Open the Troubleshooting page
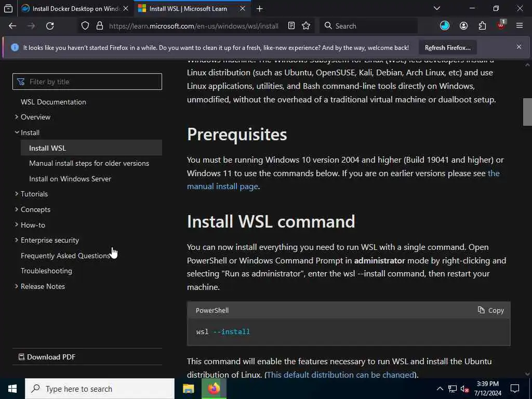 coord(46,271)
